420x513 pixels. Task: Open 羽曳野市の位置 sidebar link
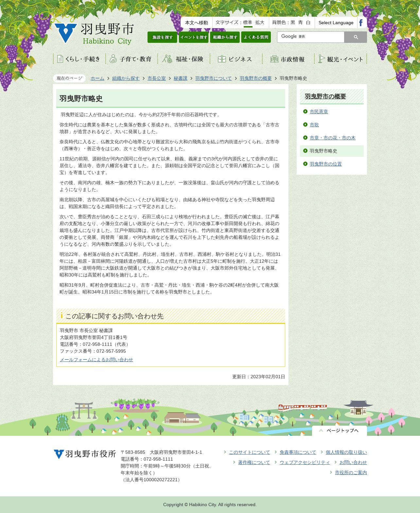pos(326,164)
